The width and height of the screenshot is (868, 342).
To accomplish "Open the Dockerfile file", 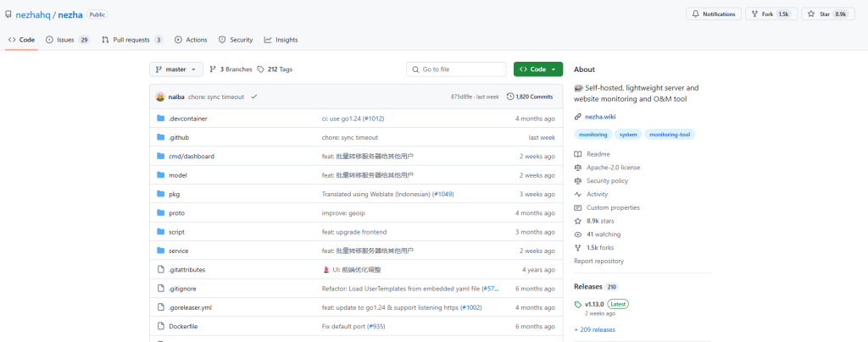I will pos(183,326).
